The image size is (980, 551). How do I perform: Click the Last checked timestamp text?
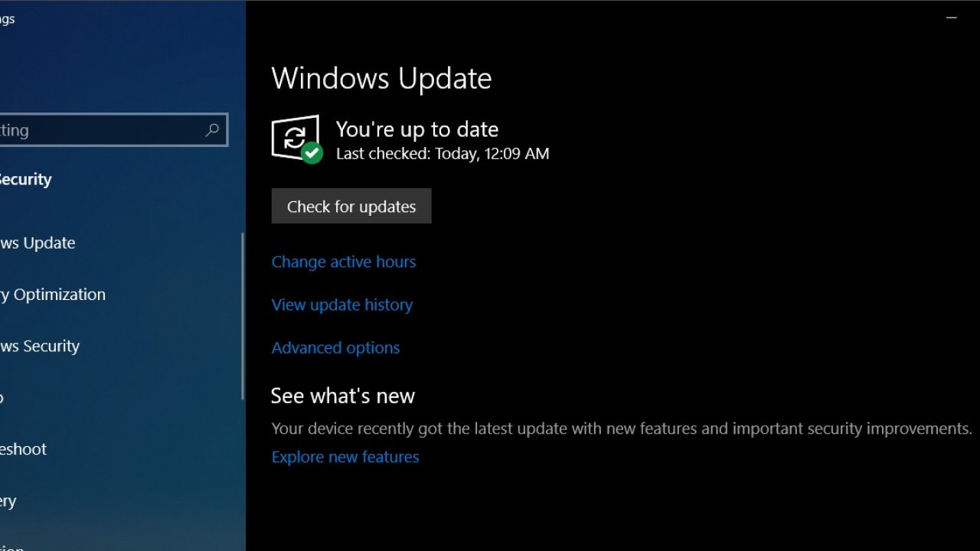click(443, 154)
